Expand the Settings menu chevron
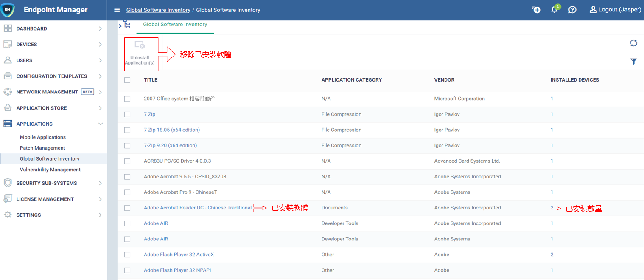Viewport: 644px width, 280px height. coord(100,215)
